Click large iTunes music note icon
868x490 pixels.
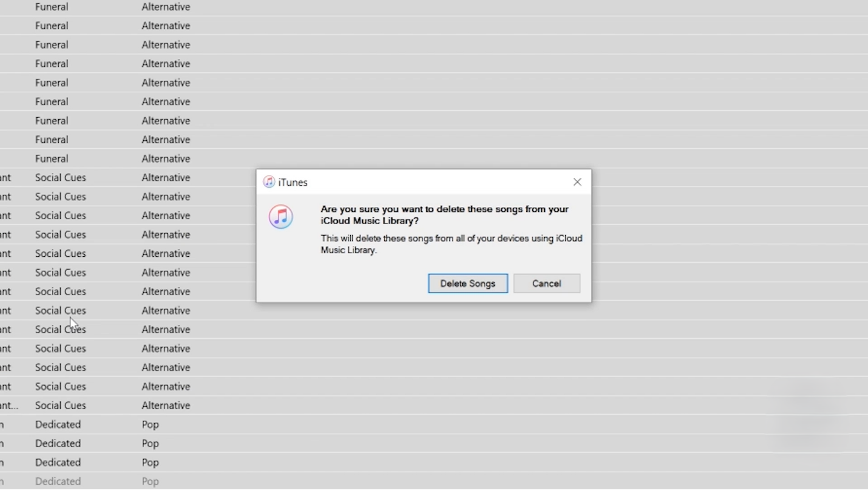pyautogui.click(x=281, y=217)
